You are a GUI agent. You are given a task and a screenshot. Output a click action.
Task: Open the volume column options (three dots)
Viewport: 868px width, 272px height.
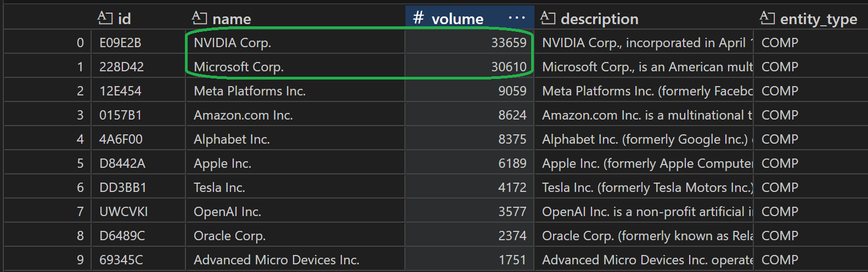tap(517, 18)
